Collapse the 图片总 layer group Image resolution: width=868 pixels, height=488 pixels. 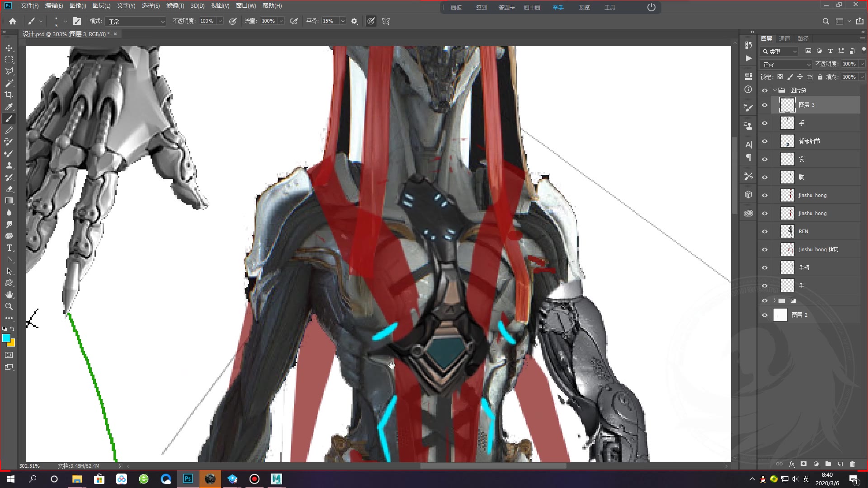(x=774, y=90)
